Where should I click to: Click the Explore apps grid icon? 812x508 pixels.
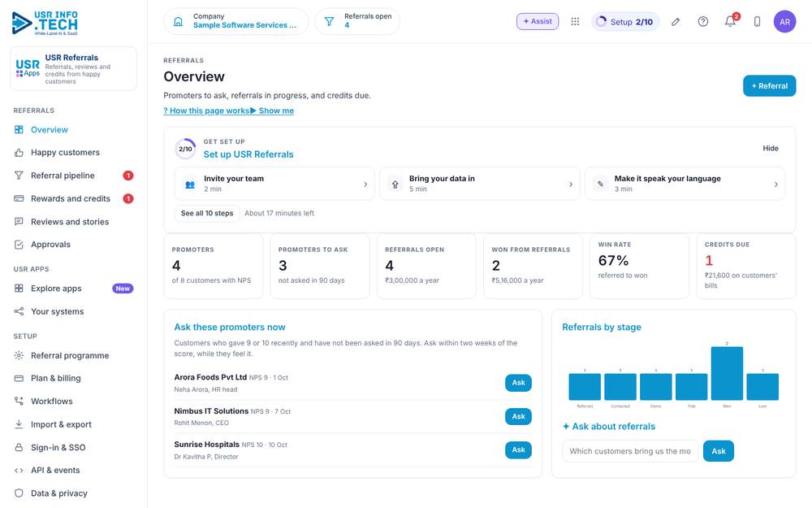click(x=19, y=289)
